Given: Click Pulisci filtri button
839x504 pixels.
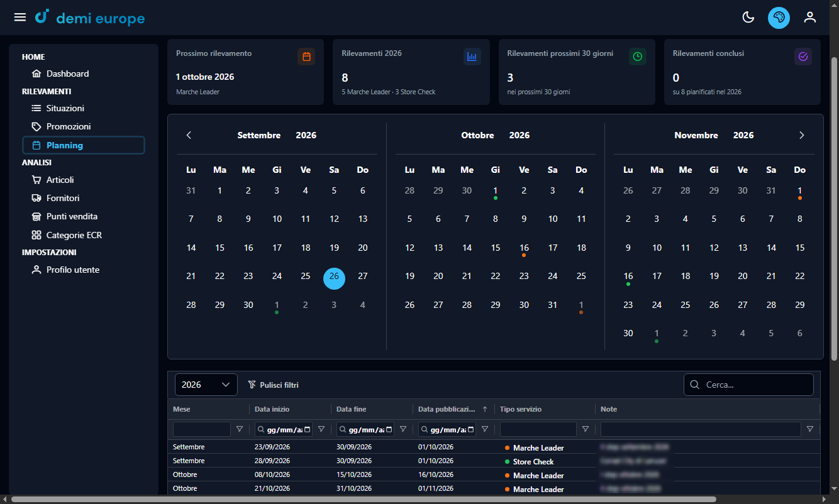Looking at the screenshot, I should (273, 385).
